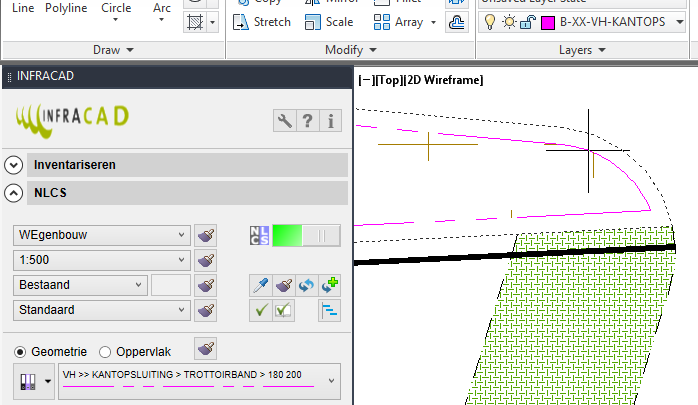The height and width of the screenshot is (405, 698).
Task: Click the hierarchy tree icon
Action: [x=330, y=311]
